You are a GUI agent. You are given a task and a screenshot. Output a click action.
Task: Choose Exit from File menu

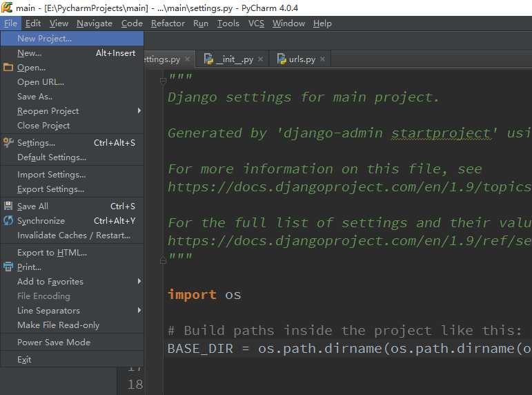click(x=72, y=359)
